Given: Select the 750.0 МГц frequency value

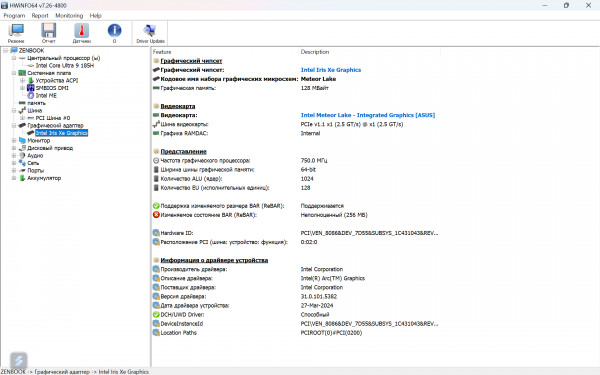Looking at the screenshot, I should (x=314, y=160).
